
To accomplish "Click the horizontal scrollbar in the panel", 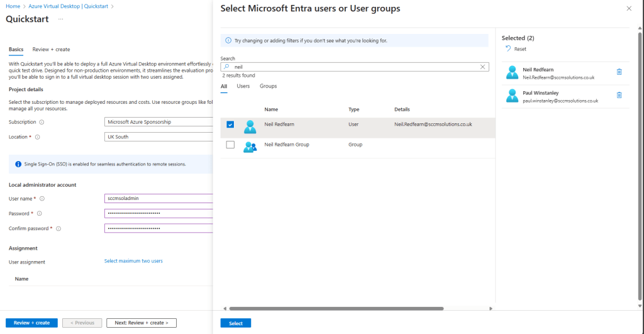I will 336,309.
